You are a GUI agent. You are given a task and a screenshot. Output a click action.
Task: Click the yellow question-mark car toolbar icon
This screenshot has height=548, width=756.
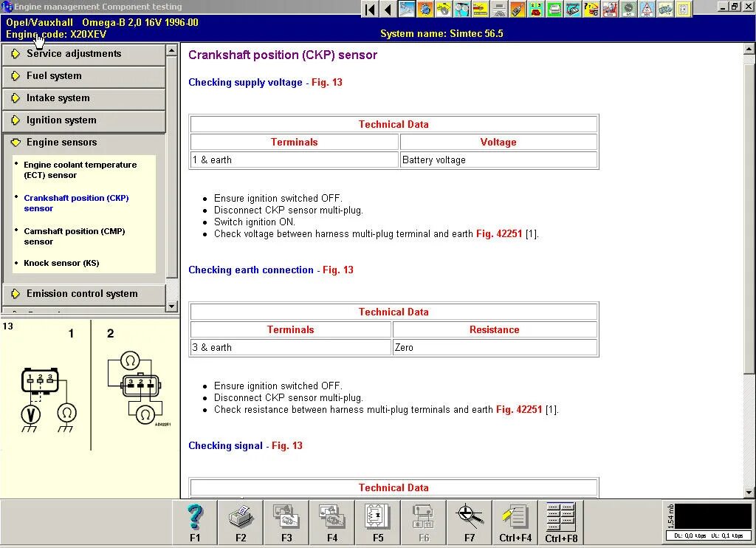coord(591,9)
